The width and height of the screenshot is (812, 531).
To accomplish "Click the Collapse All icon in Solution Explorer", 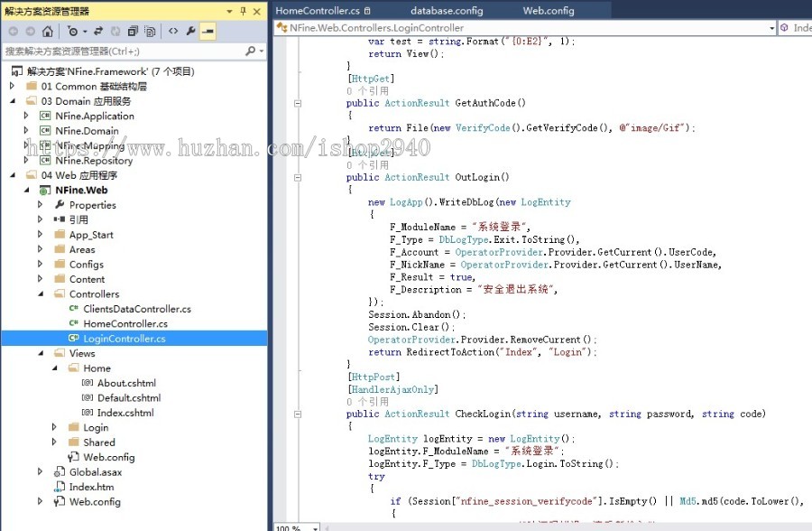I will click(x=133, y=32).
